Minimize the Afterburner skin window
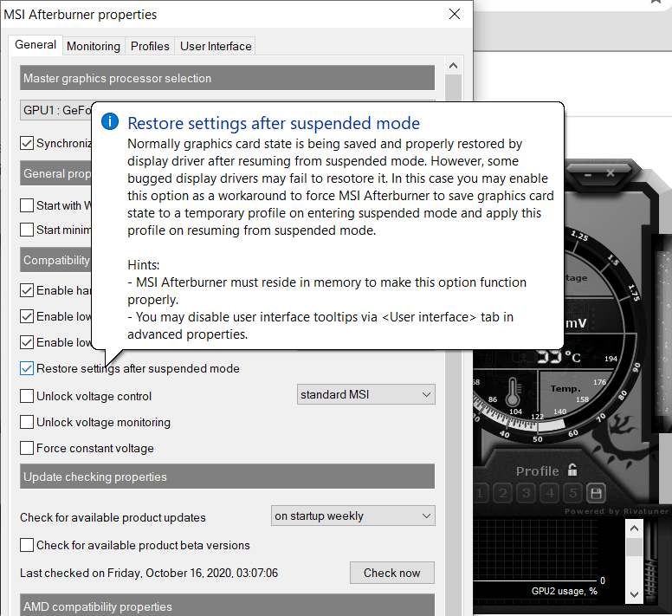The image size is (672, 616). [588, 175]
